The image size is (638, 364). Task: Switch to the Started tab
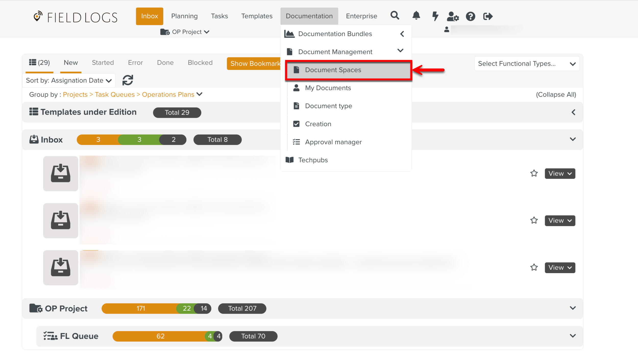pyautogui.click(x=103, y=63)
